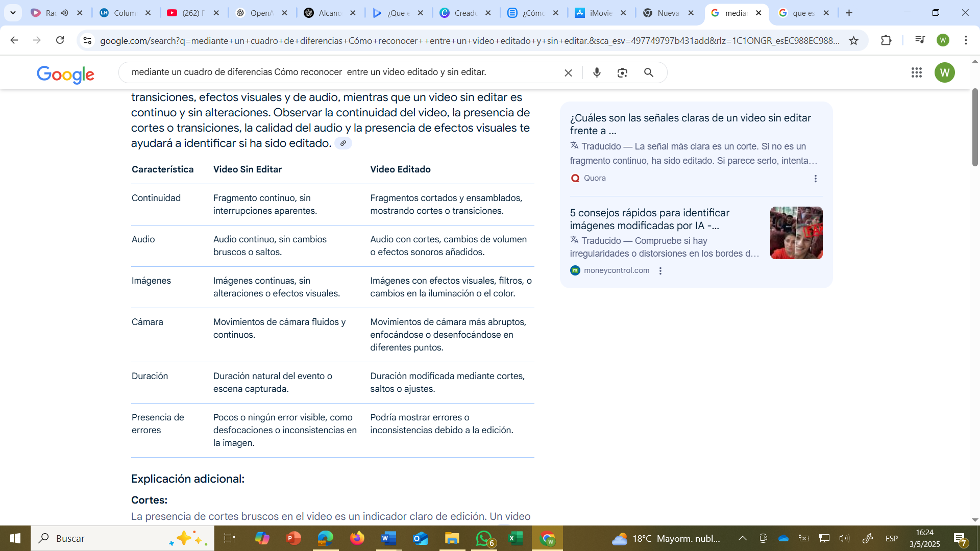Open notification center icon

(x=960, y=538)
